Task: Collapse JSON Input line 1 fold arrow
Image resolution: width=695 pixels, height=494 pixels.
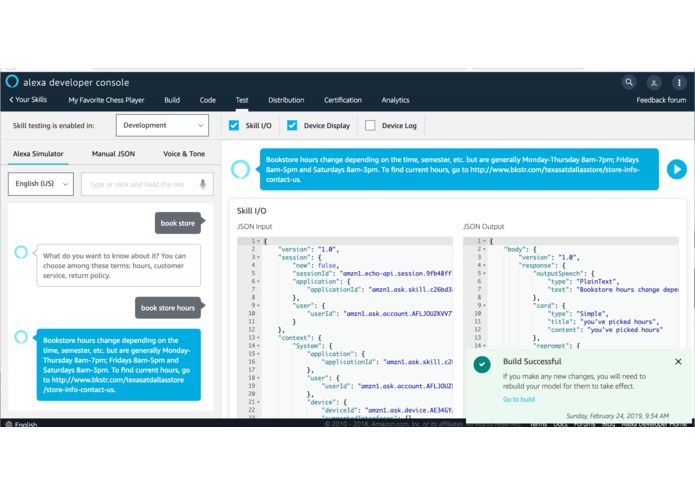Action: click(259, 241)
